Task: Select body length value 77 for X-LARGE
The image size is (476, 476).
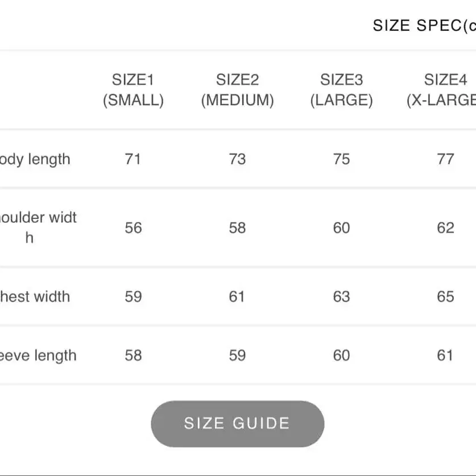Action: pyautogui.click(x=446, y=159)
